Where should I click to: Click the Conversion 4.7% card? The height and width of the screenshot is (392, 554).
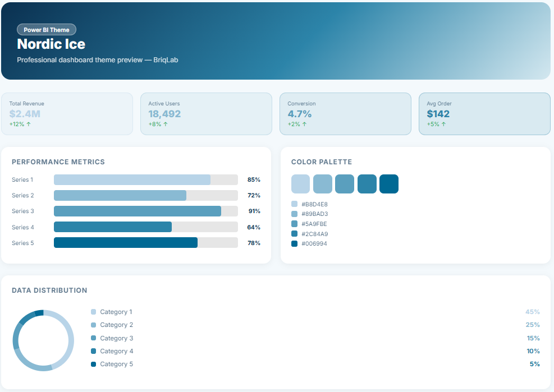pyautogui.click(x=345, y=114)
